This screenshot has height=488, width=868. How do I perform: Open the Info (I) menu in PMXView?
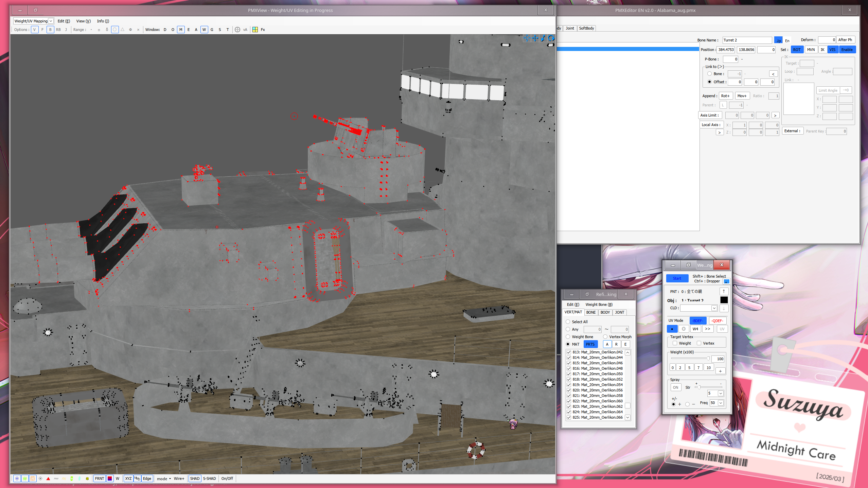[103, 21]
